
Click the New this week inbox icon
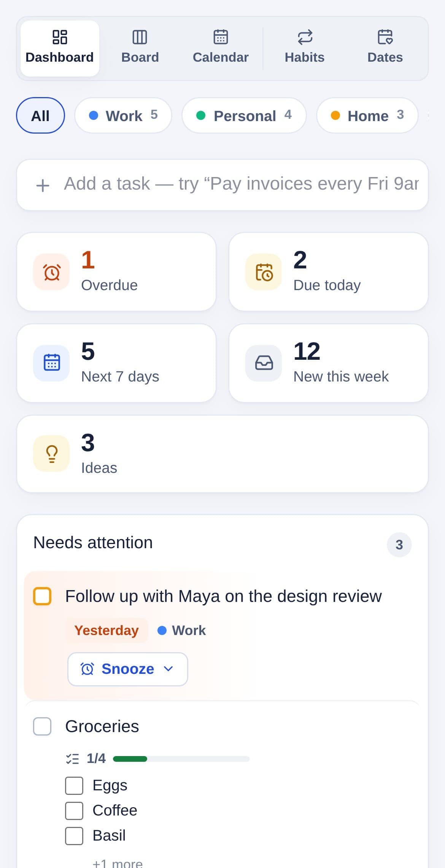coord(264,363)
